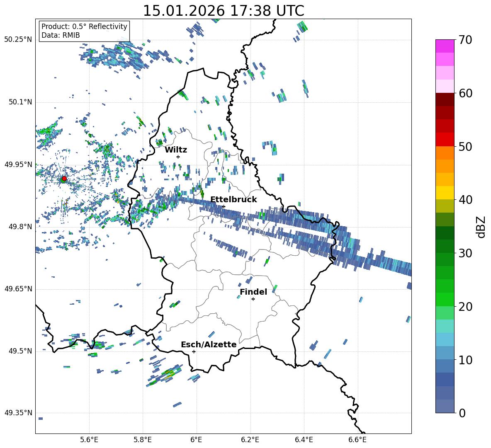Click the 6.2°E longitude label
The image size is (491, 448).
tap(250, 440)
